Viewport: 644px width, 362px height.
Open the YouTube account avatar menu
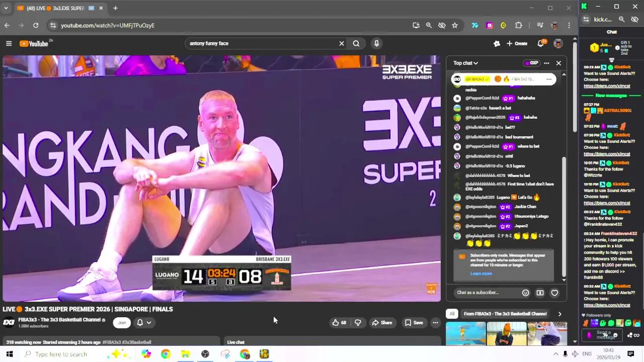[x=558, y=44]
